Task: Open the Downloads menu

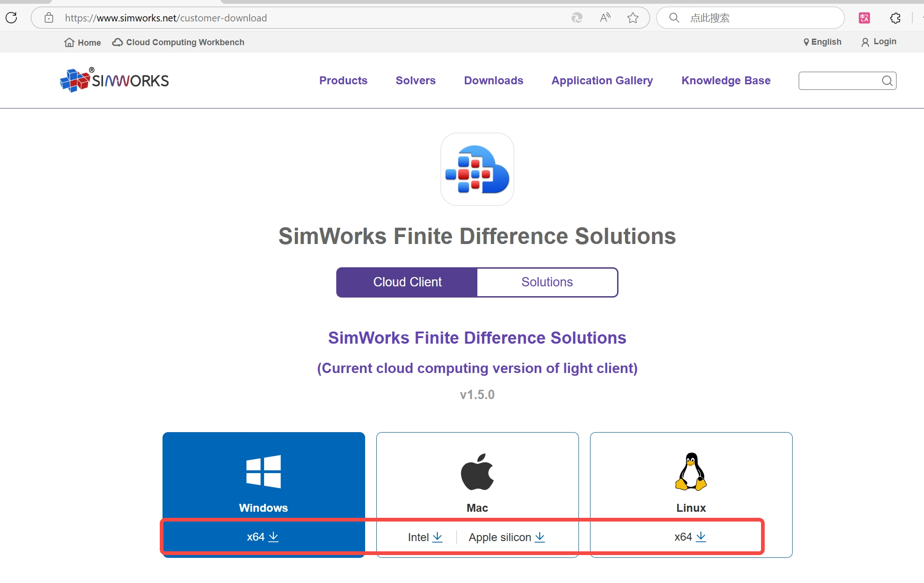Action: [x=494, y=81]
